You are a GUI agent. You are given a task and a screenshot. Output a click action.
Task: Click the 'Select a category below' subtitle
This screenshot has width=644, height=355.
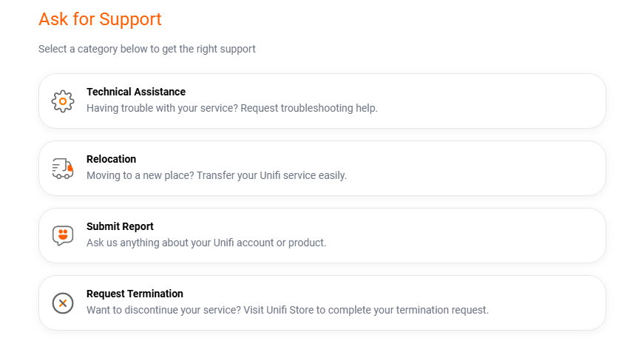pos(147,49)
